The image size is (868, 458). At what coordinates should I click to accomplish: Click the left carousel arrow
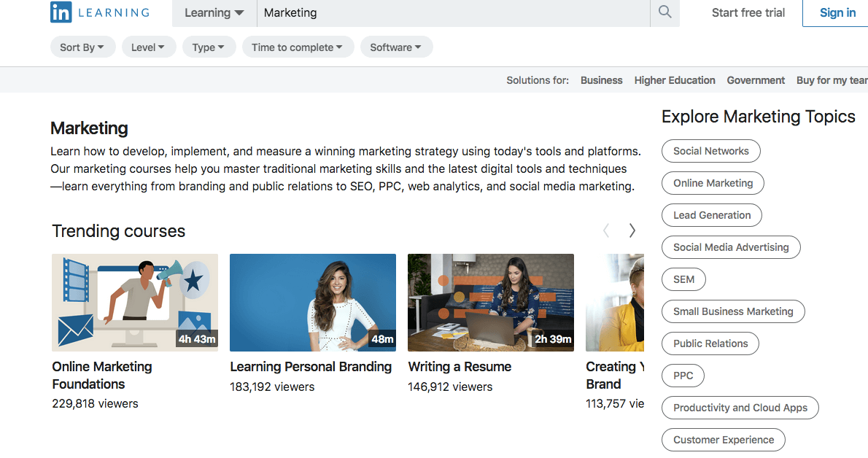coord(605,230)
